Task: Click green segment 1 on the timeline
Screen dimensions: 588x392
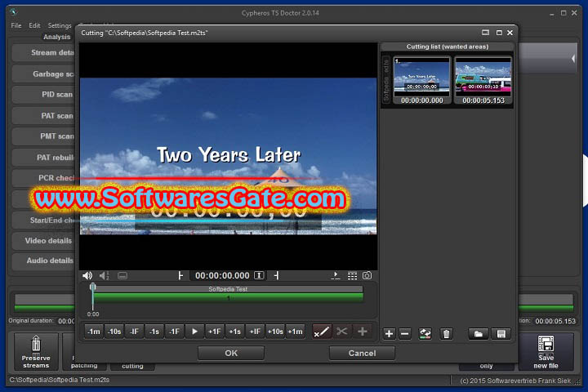Action: (229, 297)
